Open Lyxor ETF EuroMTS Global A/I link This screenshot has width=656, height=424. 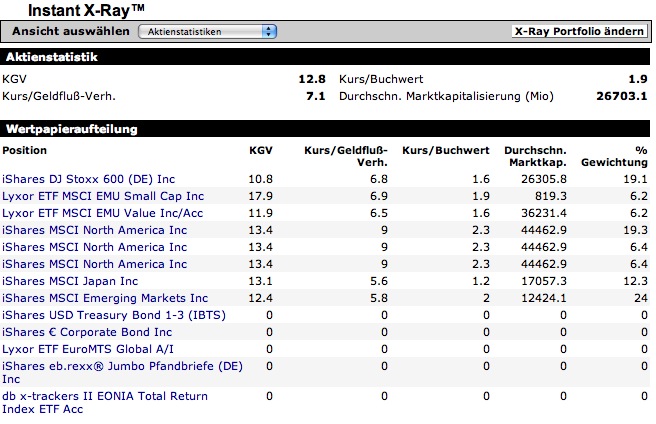tap(88, 349)
